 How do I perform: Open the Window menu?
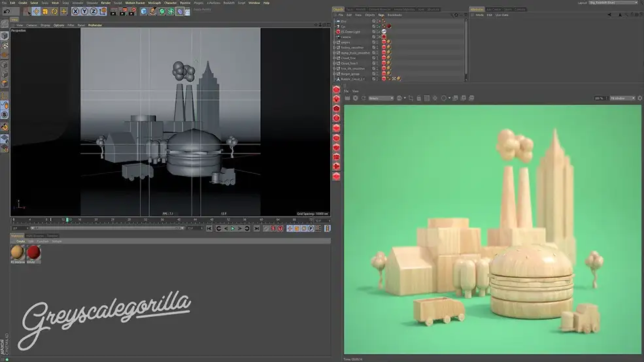point(254,3)
